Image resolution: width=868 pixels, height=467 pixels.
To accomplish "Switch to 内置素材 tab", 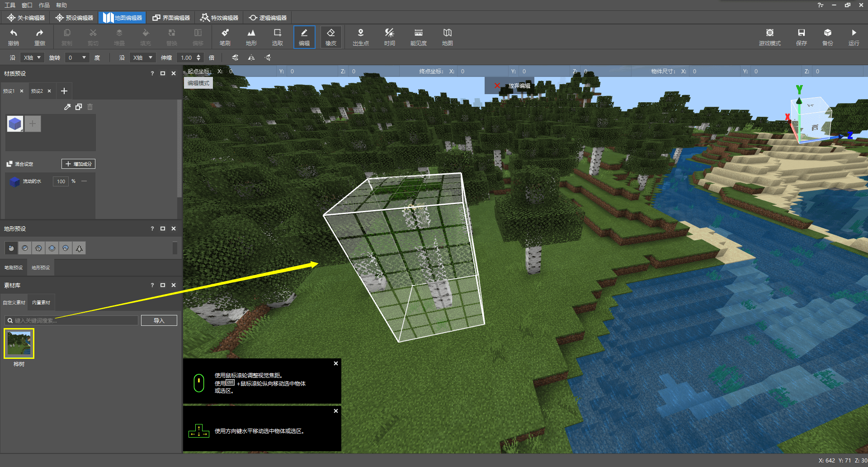I will [x=41, y=302].
